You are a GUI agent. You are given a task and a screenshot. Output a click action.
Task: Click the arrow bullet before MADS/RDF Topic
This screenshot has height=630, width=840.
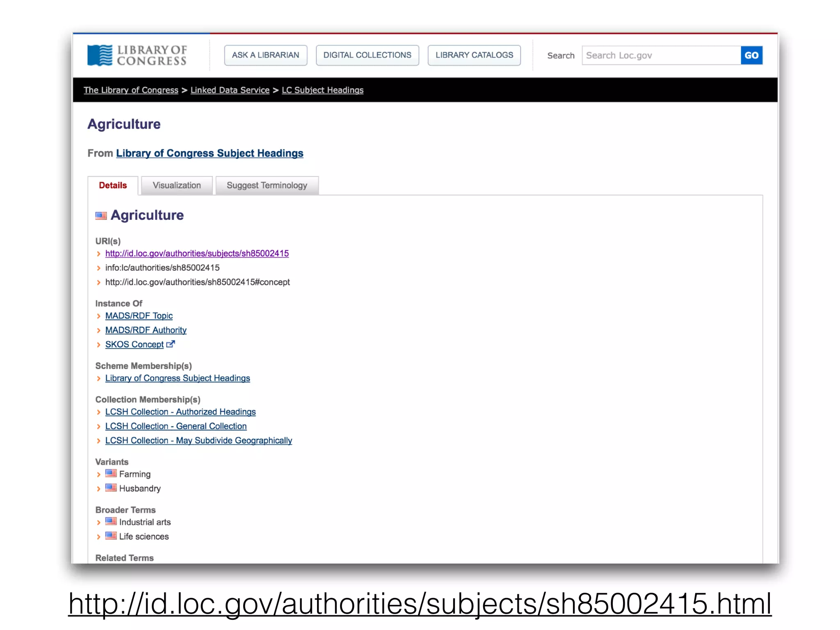click(x=98, y=316)
